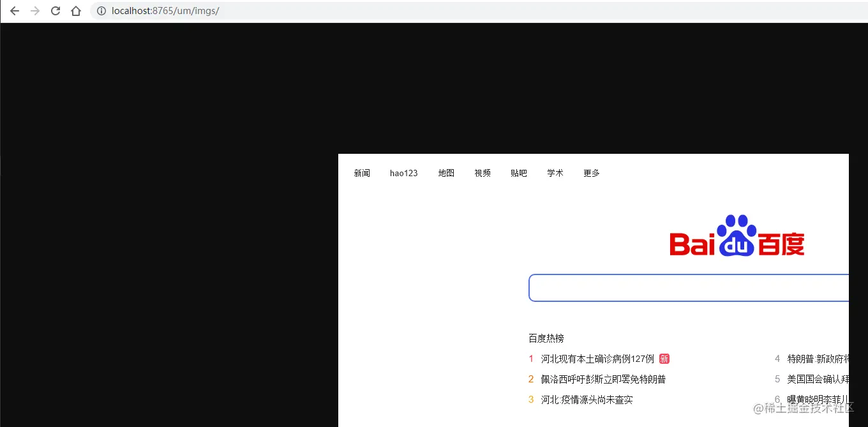Open hot topic four about 特朗普

818,359
